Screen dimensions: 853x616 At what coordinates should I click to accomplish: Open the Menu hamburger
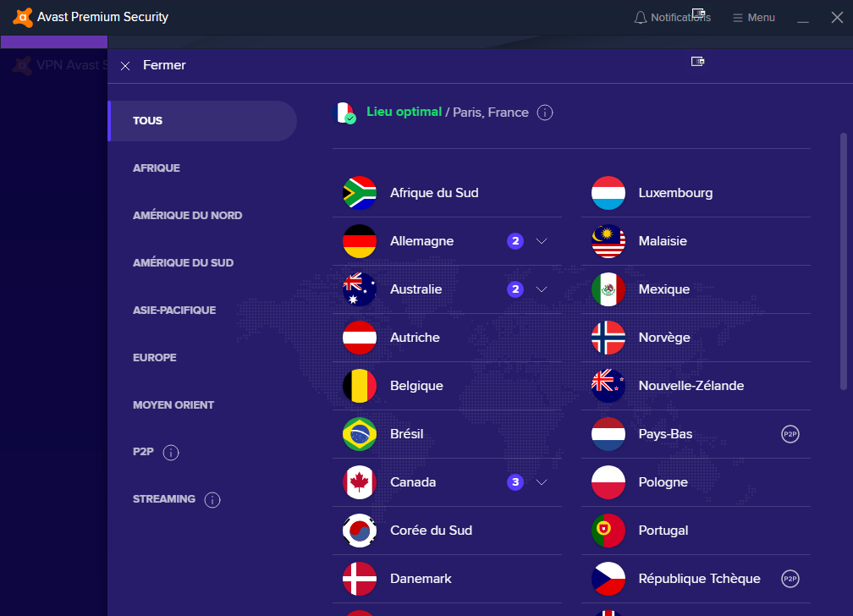(753, 18)
